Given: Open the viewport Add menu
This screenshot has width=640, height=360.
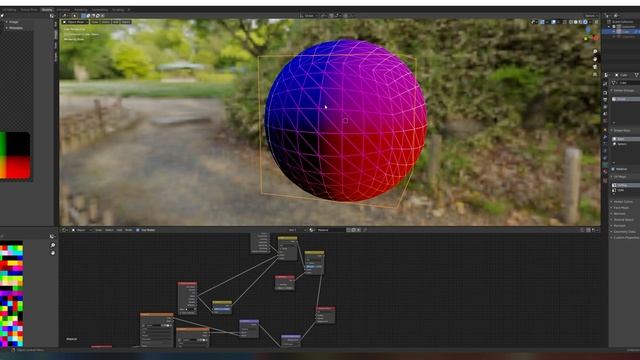Looking at the screenshot, I should tap(116, 22).
